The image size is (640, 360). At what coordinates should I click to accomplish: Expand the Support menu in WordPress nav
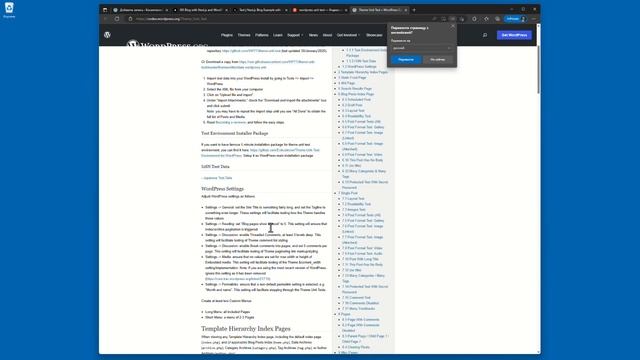295,35
